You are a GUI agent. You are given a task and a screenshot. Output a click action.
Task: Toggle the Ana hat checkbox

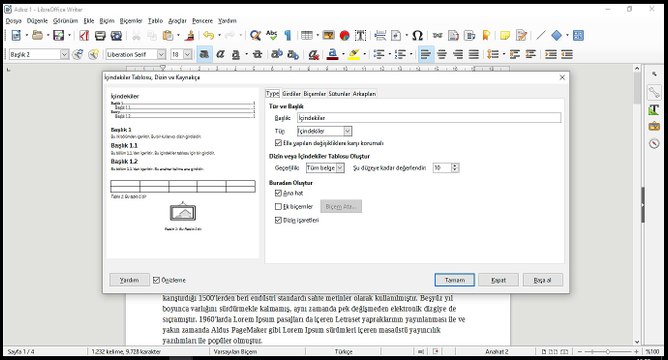click(278, 193)
